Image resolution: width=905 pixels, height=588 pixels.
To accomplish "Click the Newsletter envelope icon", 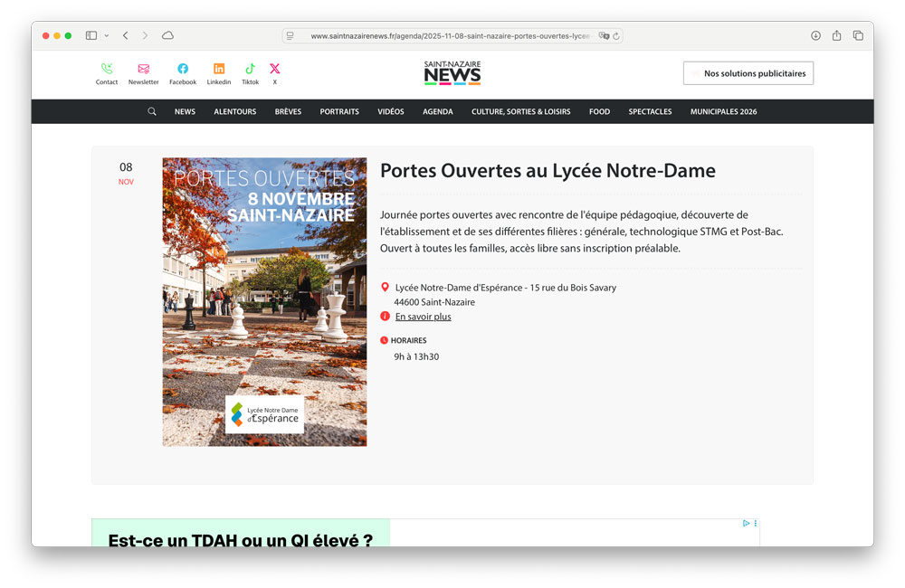I will 144,69.
